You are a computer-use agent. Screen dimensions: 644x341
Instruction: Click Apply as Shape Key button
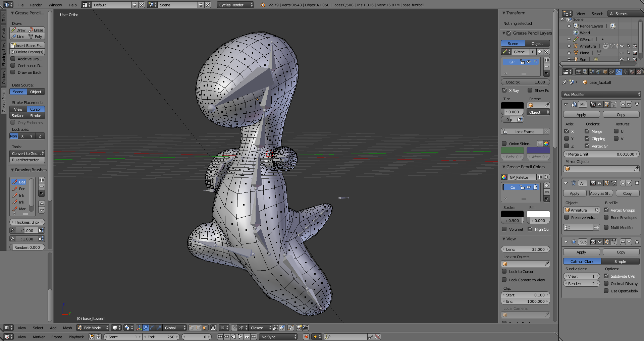[x=601, y=193]
